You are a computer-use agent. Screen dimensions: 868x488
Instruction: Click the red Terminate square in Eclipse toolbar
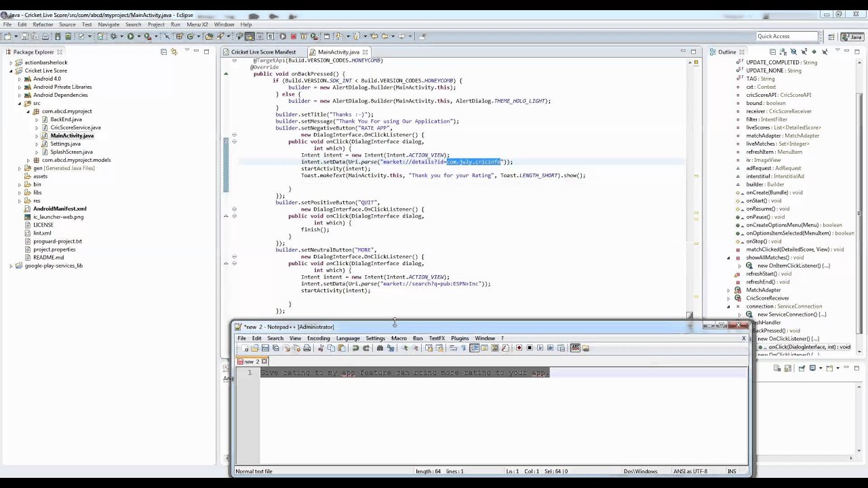[293, 37]
